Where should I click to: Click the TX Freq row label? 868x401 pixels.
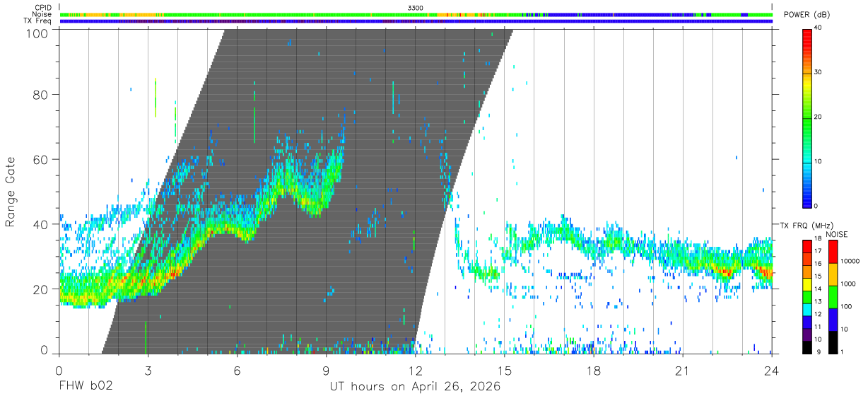(x=37, y=21)
